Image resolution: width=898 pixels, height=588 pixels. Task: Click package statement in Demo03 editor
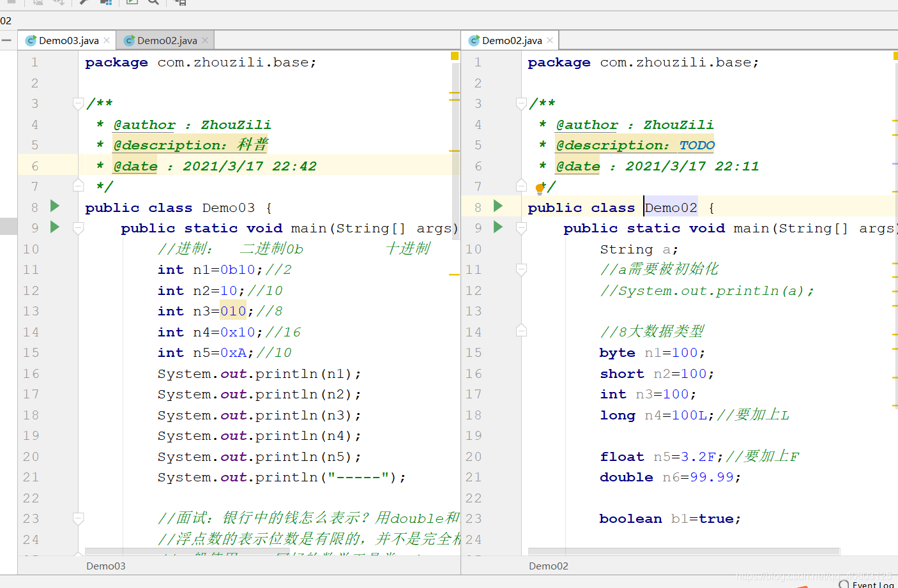(201, 62)
